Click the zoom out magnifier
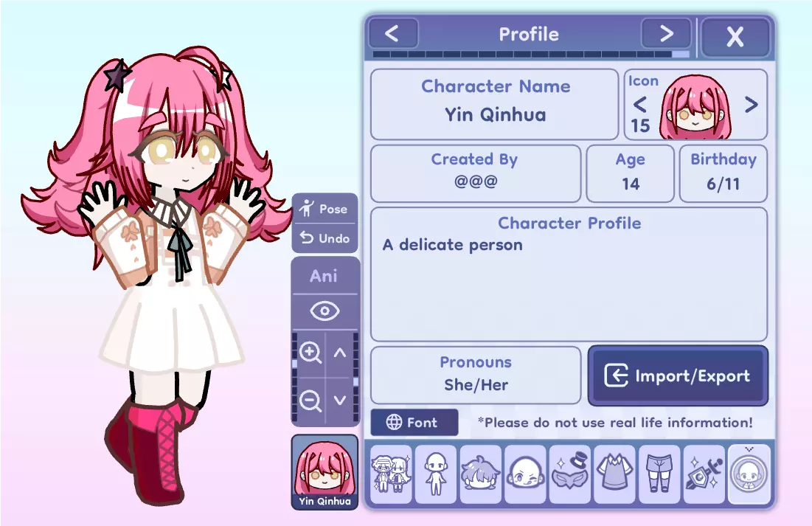The width and height of the screenshot is (812, 526). (x=310, y=401)
